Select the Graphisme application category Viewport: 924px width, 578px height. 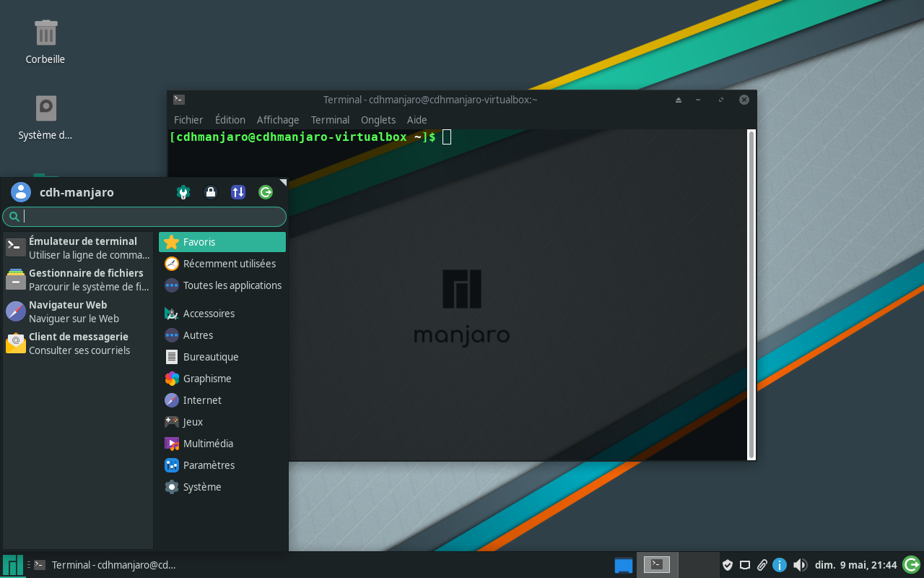206,378
